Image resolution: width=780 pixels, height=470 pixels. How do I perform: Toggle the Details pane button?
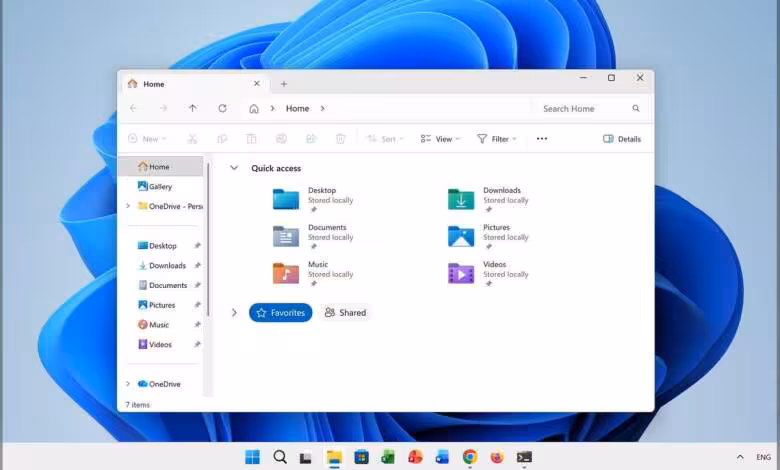click(622, 139)
